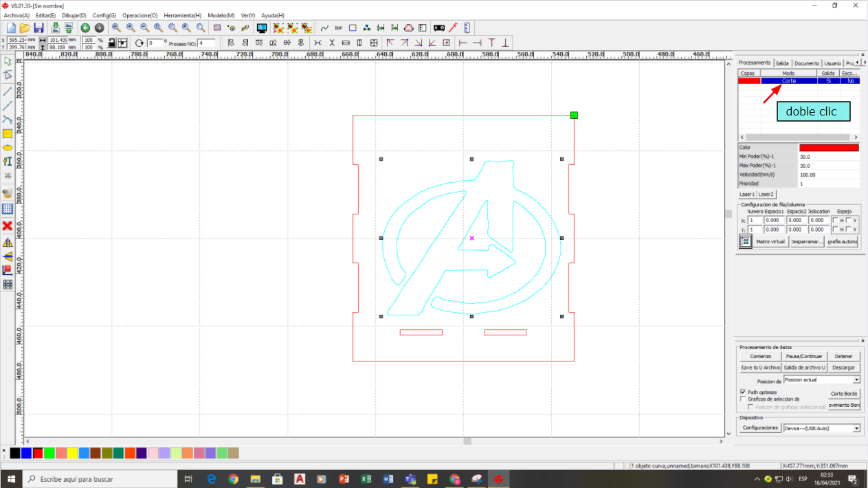868x488 pixels.
Task: Toggle the padlock aspect ratio lock icon
Action: click(x=111, y=43)
